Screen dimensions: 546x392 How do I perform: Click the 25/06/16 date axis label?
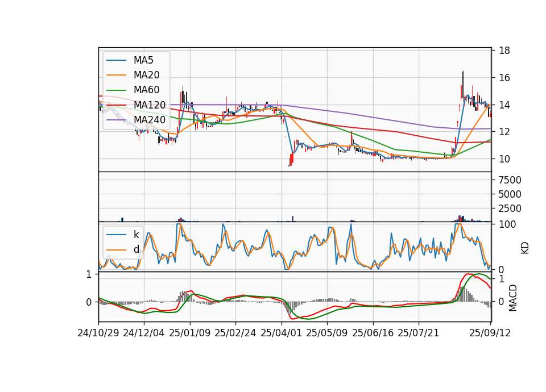coord(373,333)
